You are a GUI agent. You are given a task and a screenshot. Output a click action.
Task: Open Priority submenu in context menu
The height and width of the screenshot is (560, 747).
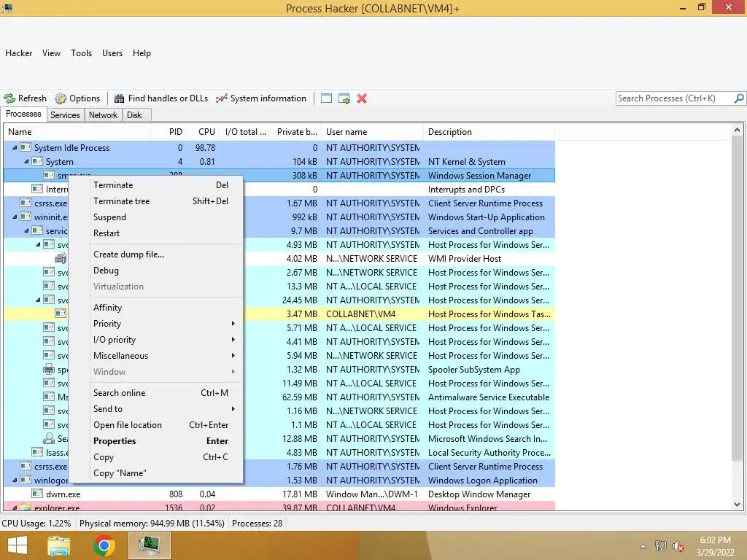[164, 324]
